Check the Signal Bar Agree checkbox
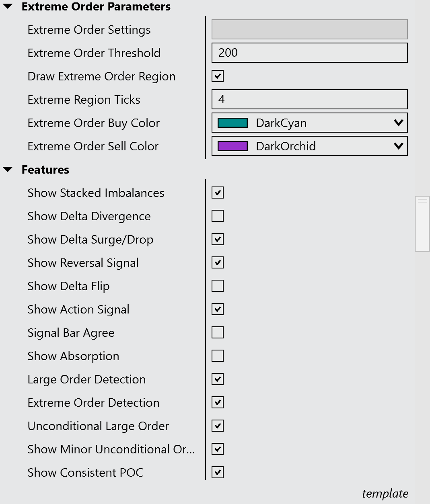This screenshot has height=504, width=430. (218, 332)
